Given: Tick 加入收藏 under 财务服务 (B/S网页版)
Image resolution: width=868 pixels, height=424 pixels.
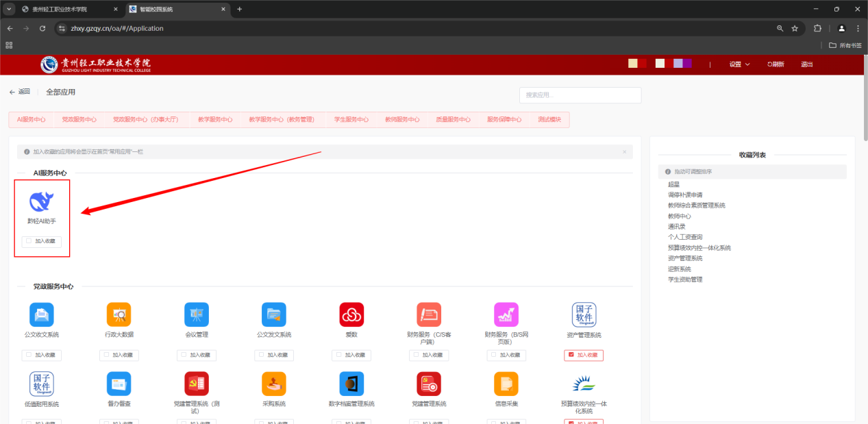Looking at the screenshot, I should 493,355.
